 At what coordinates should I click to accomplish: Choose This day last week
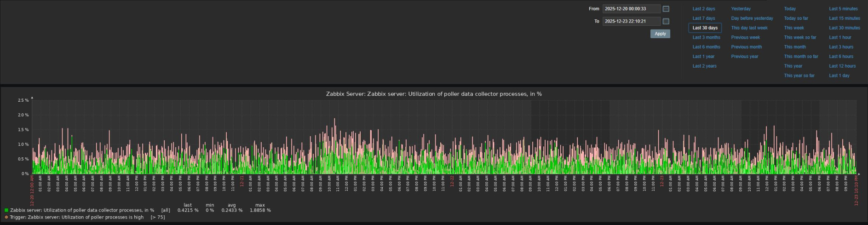[749, 28]
